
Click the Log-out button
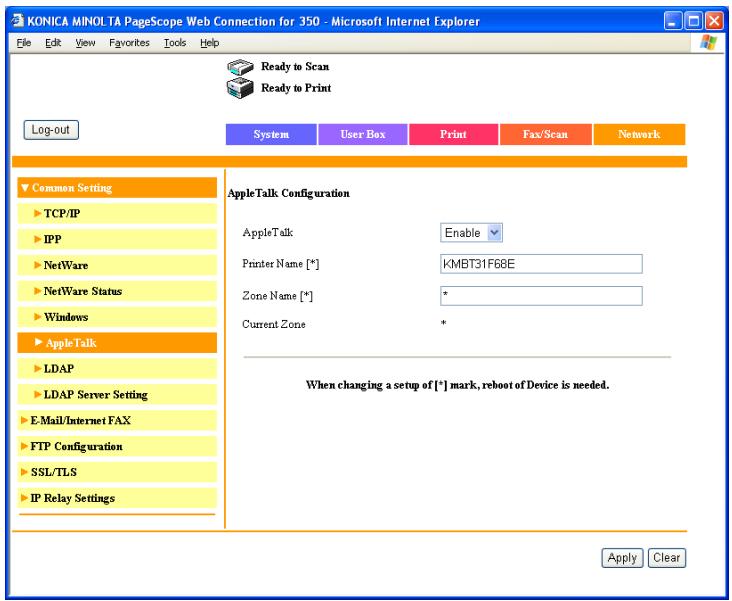coord(51,130)
